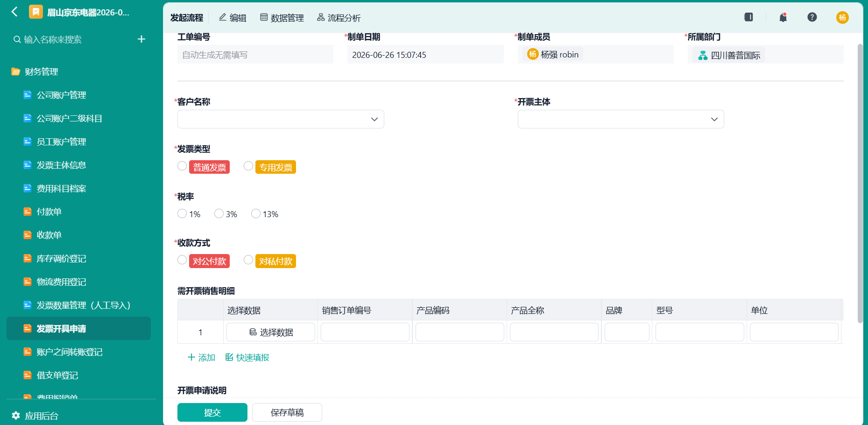868x425 pixels.
Task: Click the 财务管理 folder icon
Action: click(x=16, y=71)
